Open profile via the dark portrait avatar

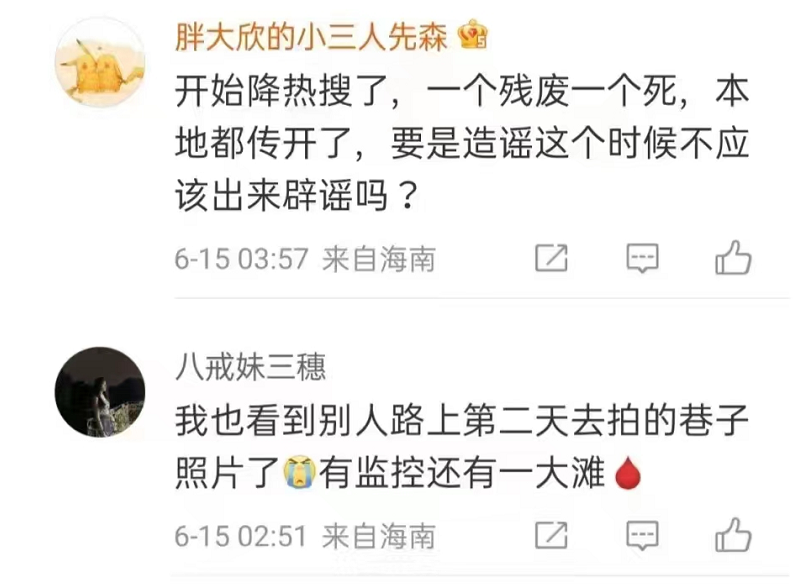[100, 392]
